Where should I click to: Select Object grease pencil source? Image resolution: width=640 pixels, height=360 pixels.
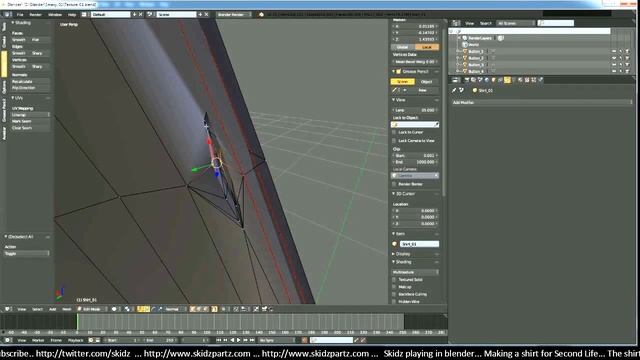click(x=427, y=82)
